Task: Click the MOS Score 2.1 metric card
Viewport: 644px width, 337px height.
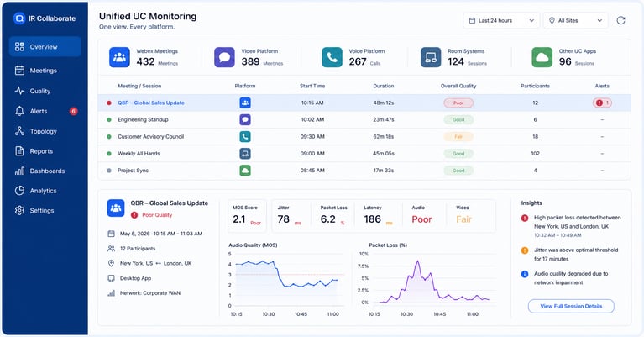Action: click(247, 216)
